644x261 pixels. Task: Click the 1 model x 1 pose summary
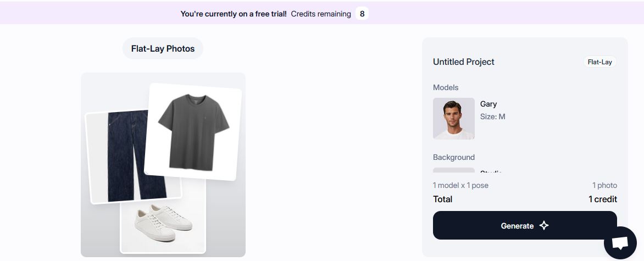(x=460, y=185)
